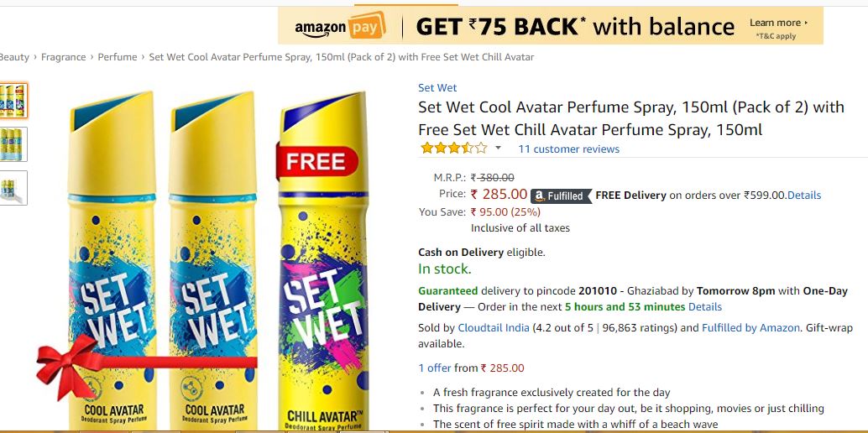Click Details link next to FREE Delivery
Viewport: 868px width, 433px height.
coord(804,196)
